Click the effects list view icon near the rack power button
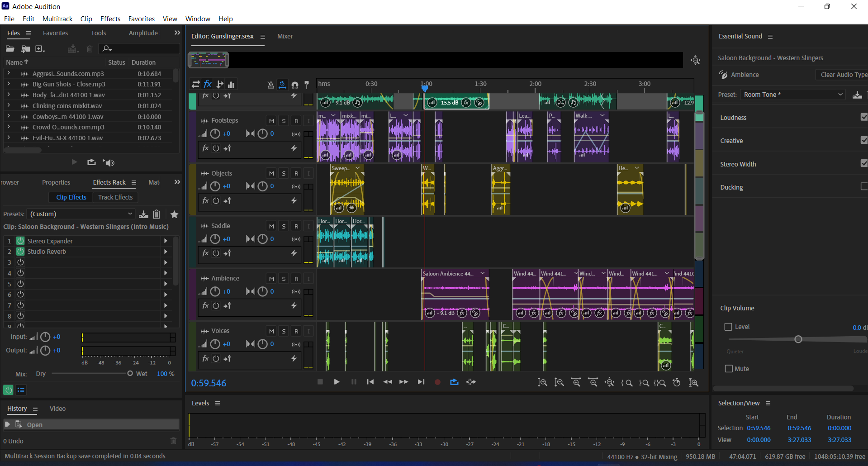The height and width of the screenshot is (466, 868). pyautogui.click(x=21, y=390)
